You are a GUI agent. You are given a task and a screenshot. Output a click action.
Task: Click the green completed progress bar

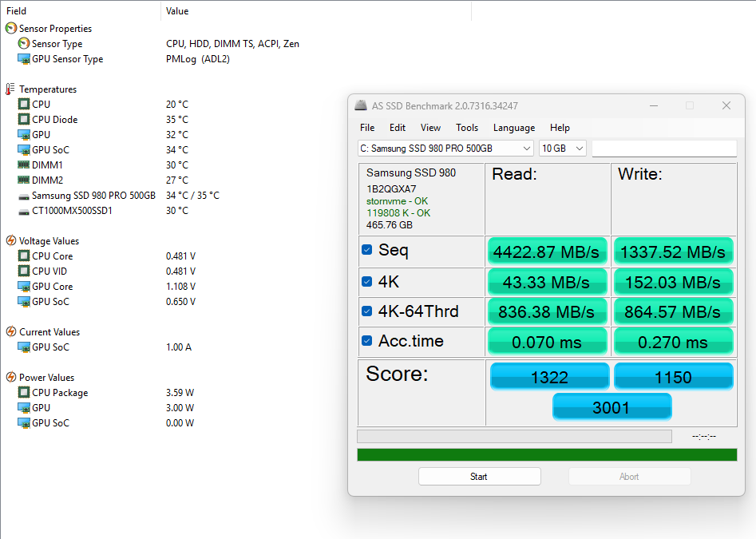click(x=547, y=454)
